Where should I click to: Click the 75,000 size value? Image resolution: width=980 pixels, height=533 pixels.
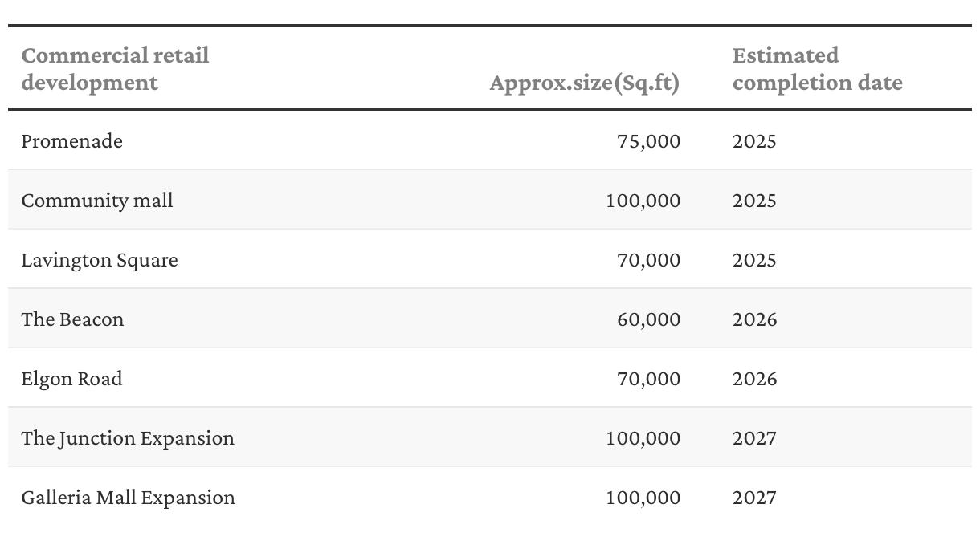[x=648, y=141]
